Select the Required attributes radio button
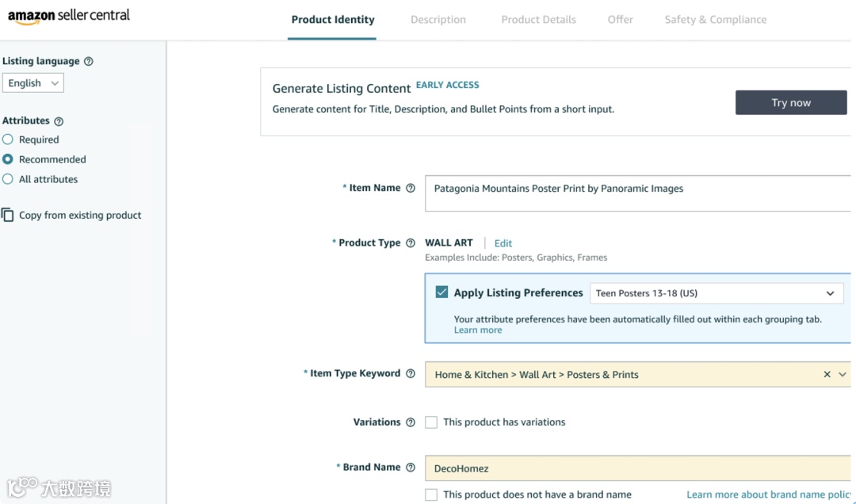This screenshot has width=856, height=504. coord(8,139)
